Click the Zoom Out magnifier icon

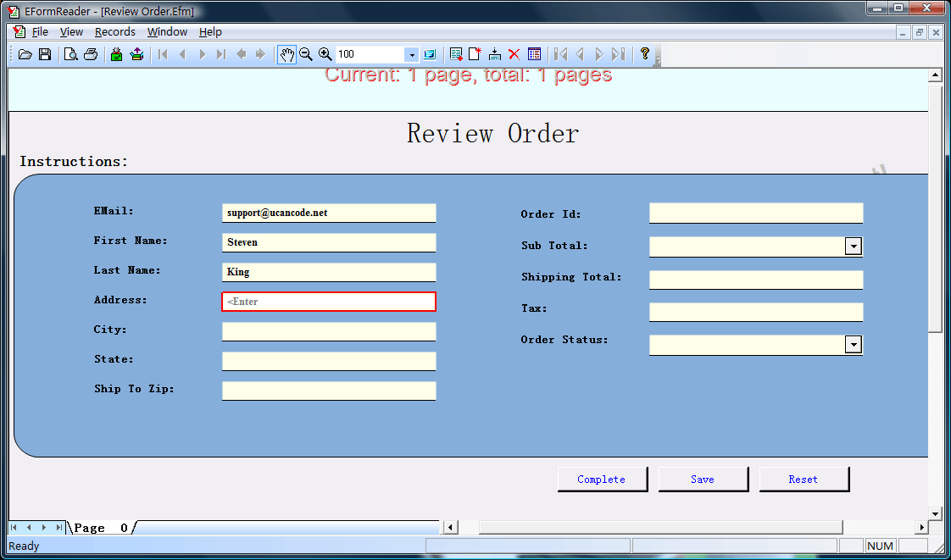click(x=306, y=54)
